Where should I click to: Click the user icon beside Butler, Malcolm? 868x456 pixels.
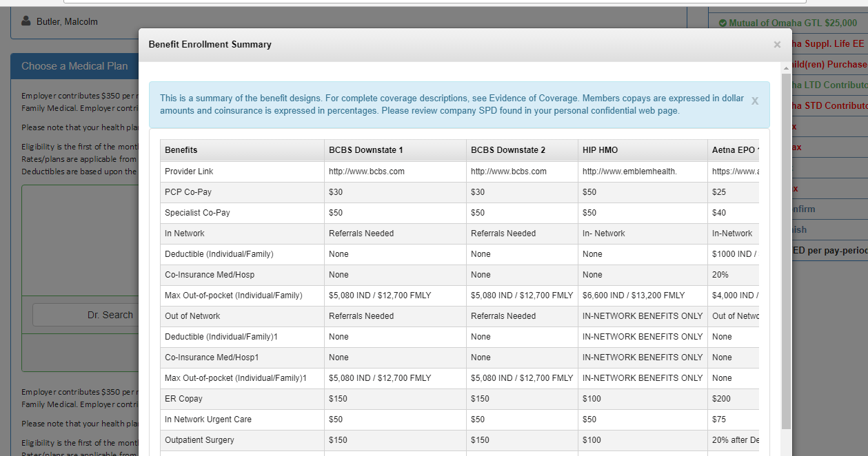coord(26,21)
